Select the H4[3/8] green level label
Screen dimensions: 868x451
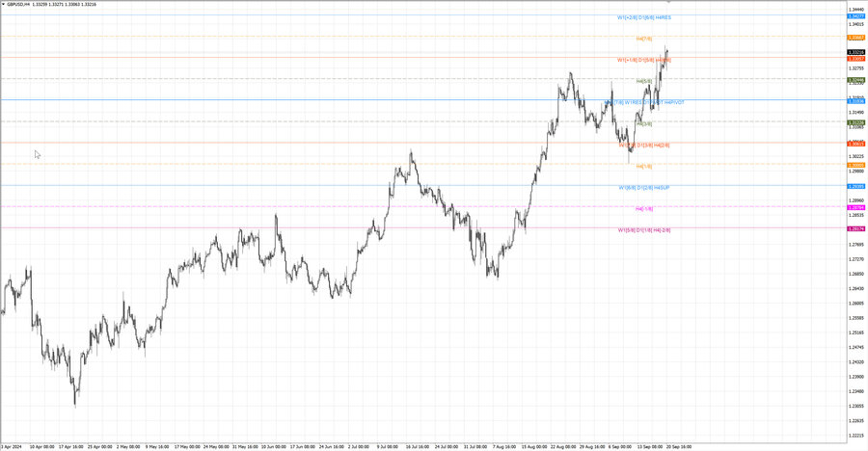[x=644, y=124]
